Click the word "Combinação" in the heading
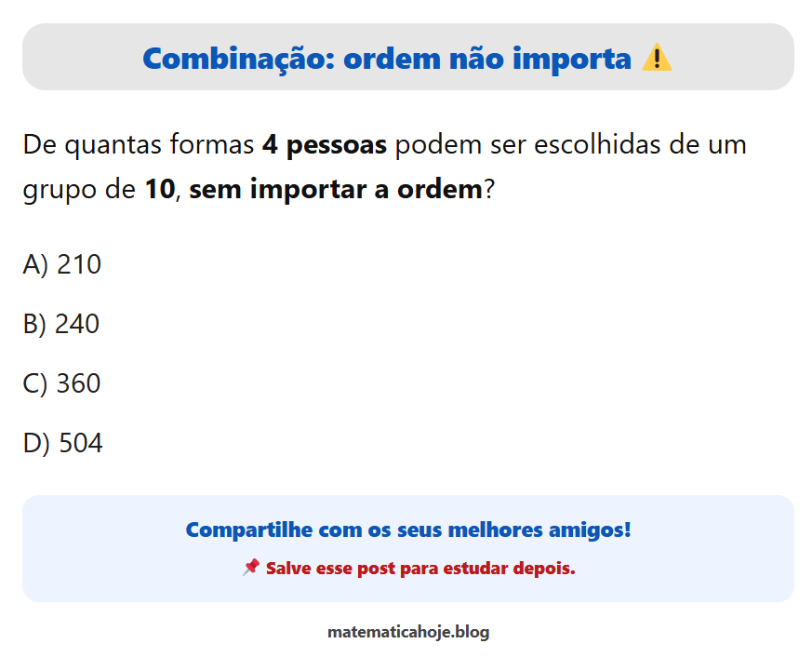Image resolution: width=812 pixels, height=657 pixels. [238, 58]
